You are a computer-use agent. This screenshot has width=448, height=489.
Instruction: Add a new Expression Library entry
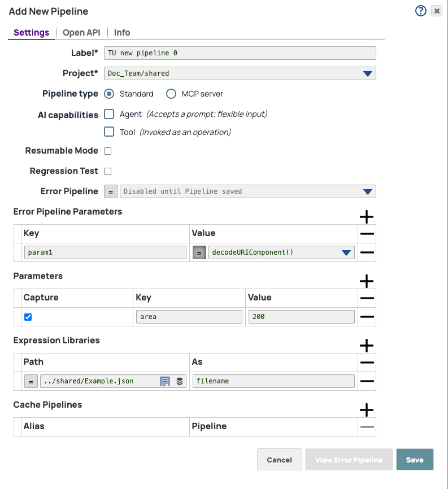tap(366, 346)
